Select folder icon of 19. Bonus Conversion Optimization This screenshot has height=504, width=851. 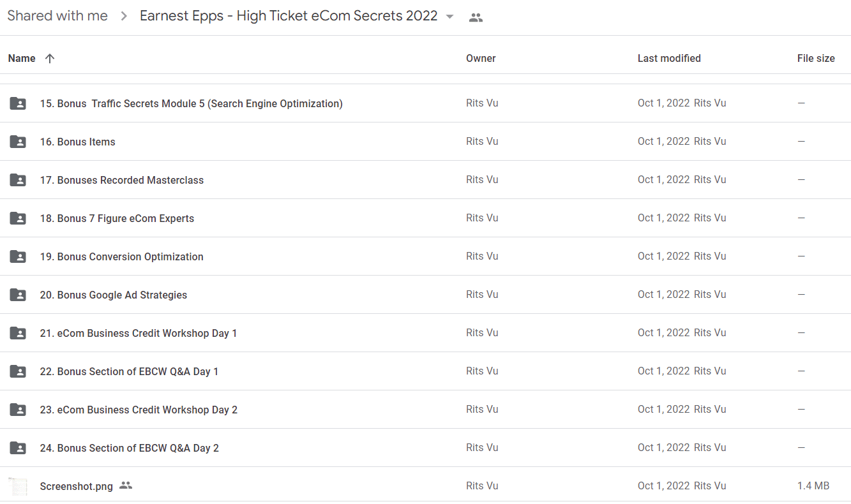click(18, 256)
